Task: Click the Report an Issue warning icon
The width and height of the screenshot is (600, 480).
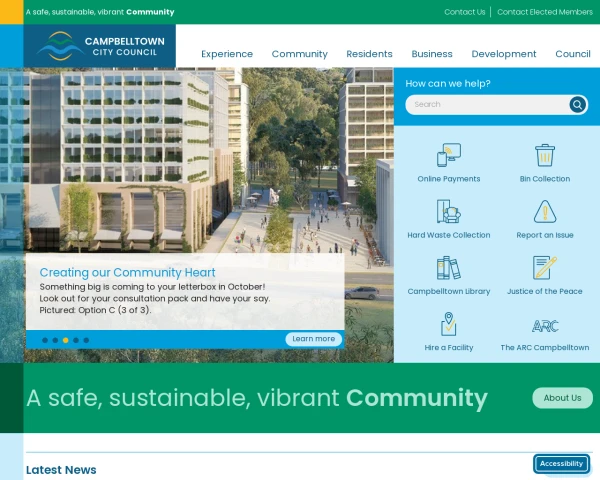Action: click(545, 211)
